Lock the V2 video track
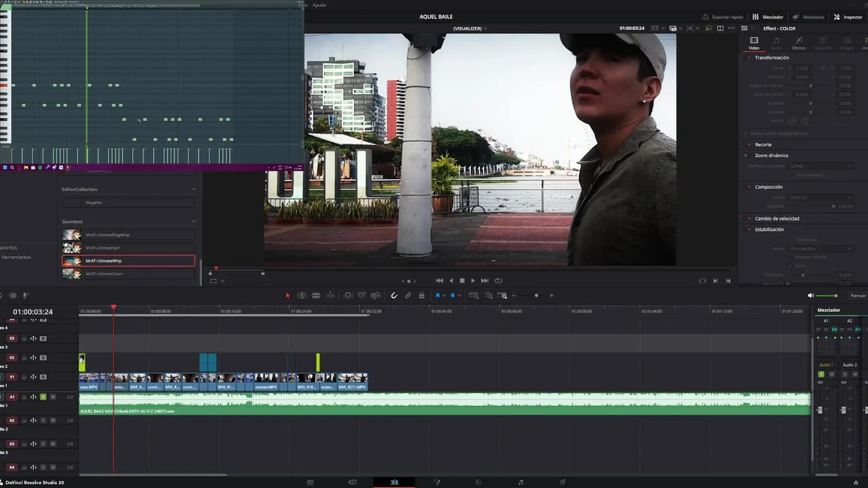The image size is (868, 488). (24, 357)
